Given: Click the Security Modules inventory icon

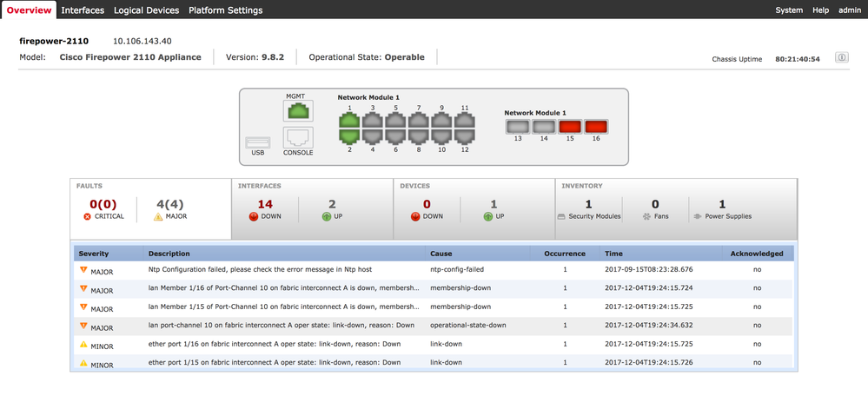Looking at the screenshot, I should coord(561,217).
